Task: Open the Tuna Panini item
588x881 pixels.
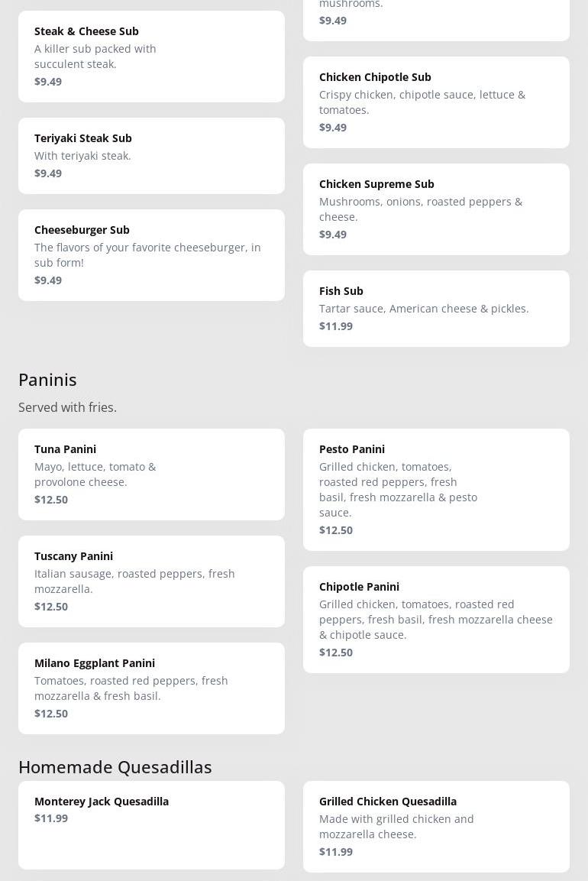Action: tap(151, 475)
